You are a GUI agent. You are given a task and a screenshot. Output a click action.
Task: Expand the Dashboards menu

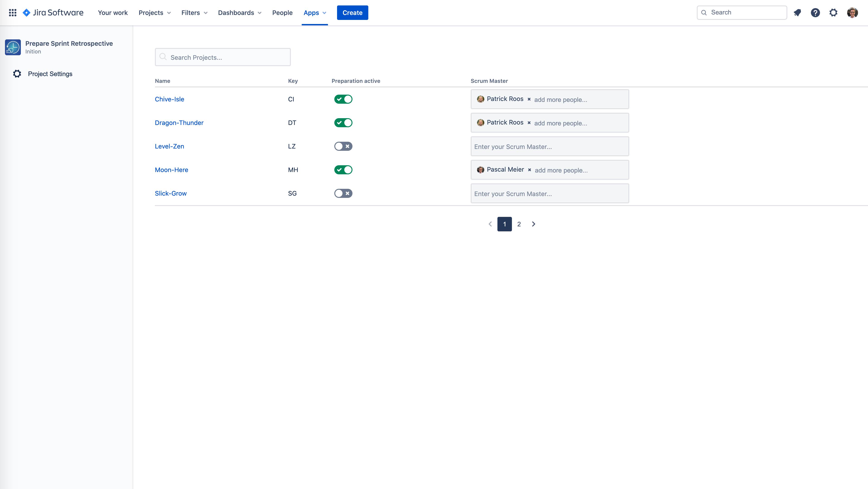click(x=240, y=12)
